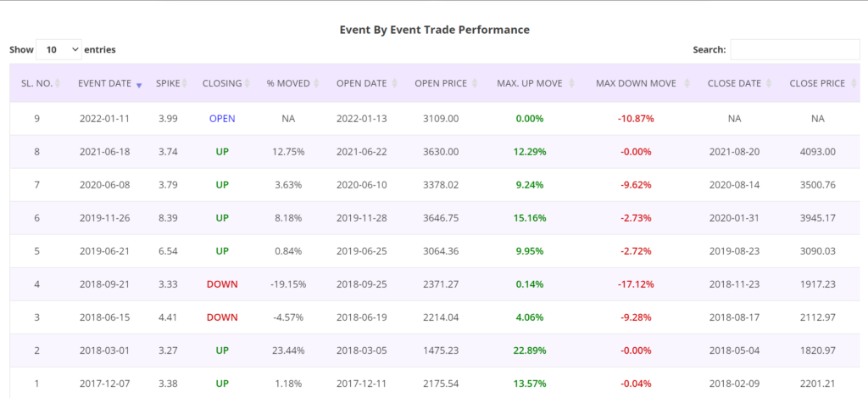The image size is (868, 398).
Task: Sort table by CLOSE PRICE header
Action: tap(816, 84)
